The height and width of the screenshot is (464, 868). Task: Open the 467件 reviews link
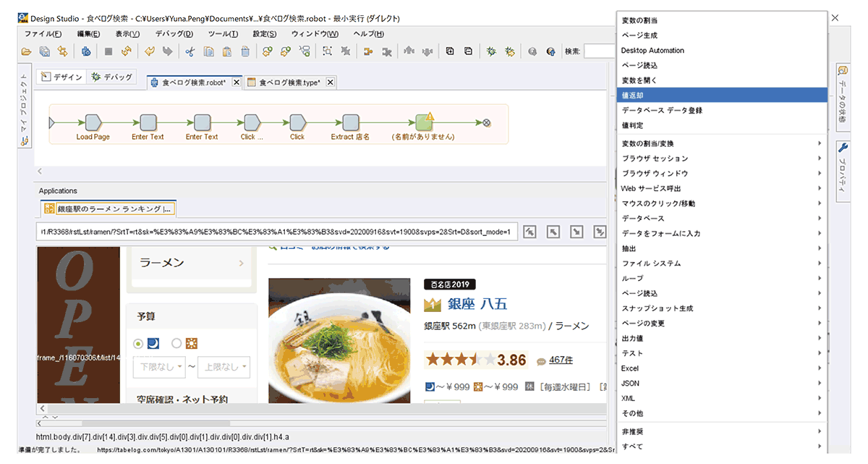tap(561, 360)
